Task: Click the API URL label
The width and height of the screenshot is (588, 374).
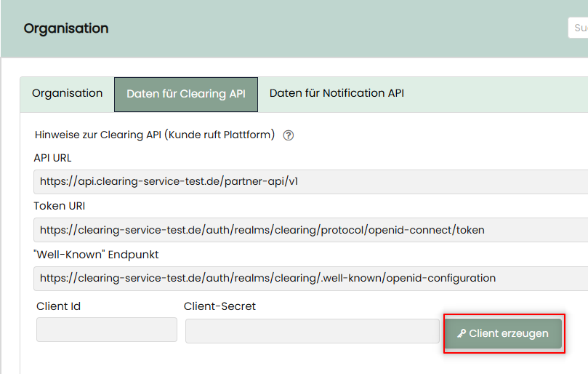Action: click(x=53, y=158)
